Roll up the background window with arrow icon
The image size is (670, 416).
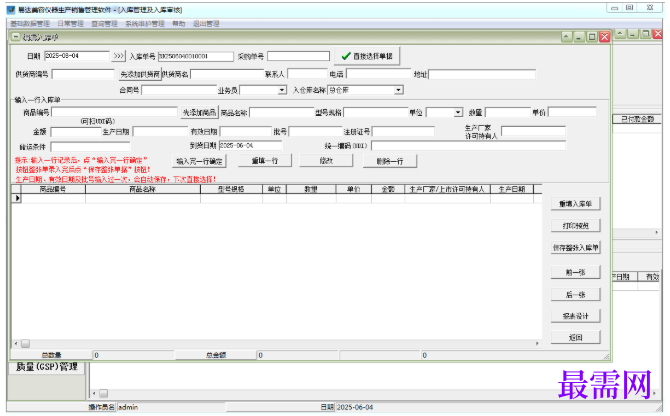tap(620, 34)
